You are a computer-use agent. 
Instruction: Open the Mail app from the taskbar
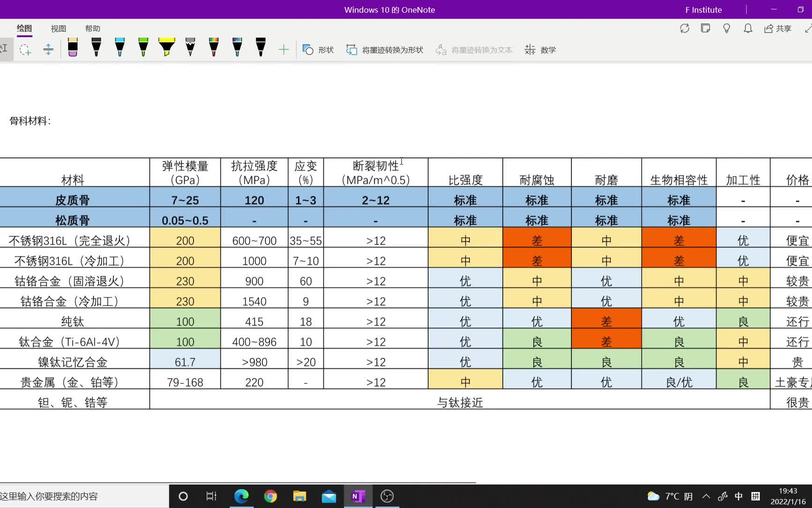(x=329, y=496)
